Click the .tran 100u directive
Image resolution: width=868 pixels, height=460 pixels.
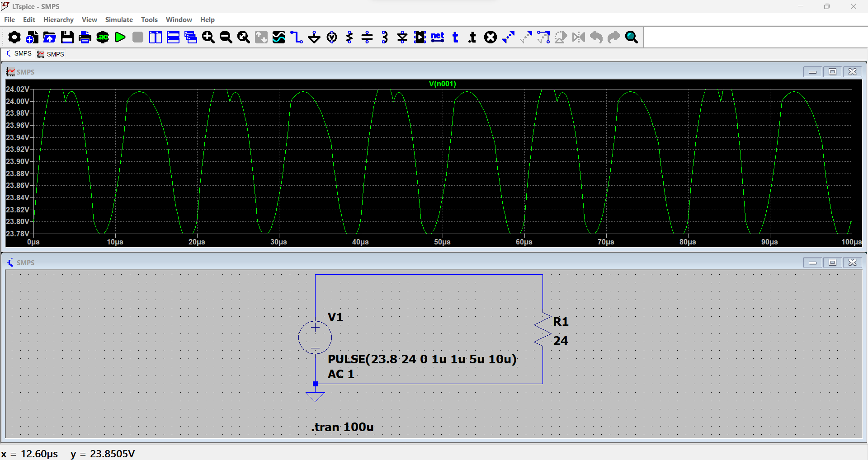pyautogui.click(x=343, y=427)
